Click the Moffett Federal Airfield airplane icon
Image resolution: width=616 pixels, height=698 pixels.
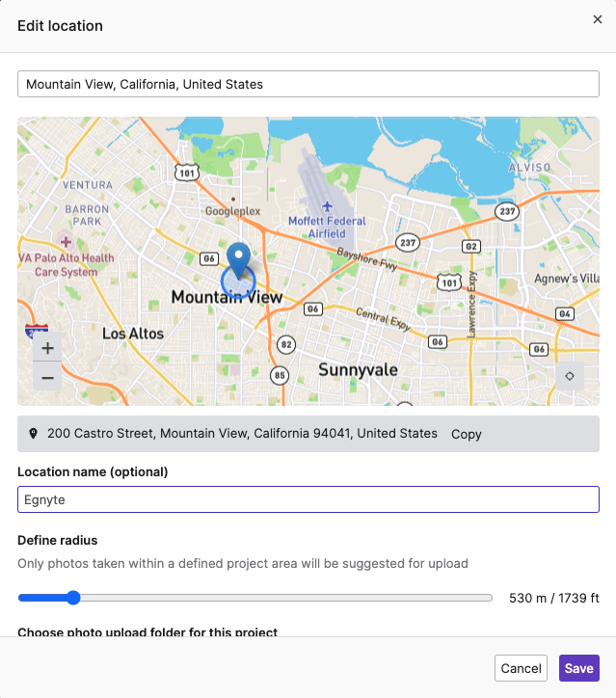point(327,206)
